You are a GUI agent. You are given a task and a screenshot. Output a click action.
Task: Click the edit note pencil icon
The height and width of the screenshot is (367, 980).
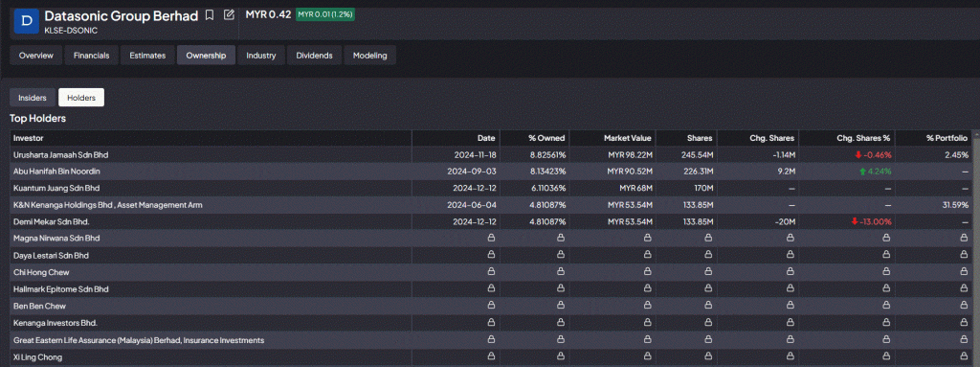[229, 14]
